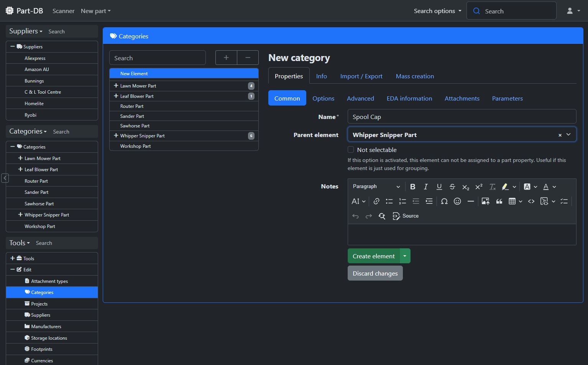Viewport: 588px width, 365px height.
Task: Open the highlight color marker
Action: pyautogui.click(x=505, y=187)
